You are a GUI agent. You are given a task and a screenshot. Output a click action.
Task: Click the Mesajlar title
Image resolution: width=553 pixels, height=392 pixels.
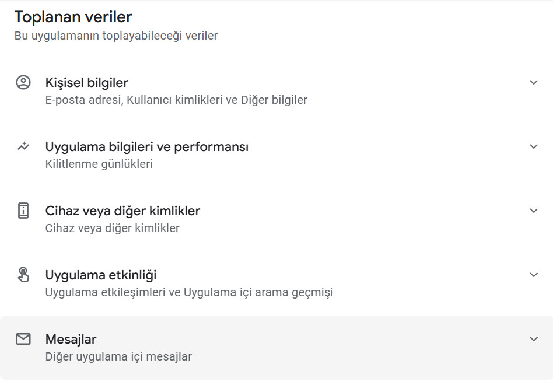tap(71, 339)
